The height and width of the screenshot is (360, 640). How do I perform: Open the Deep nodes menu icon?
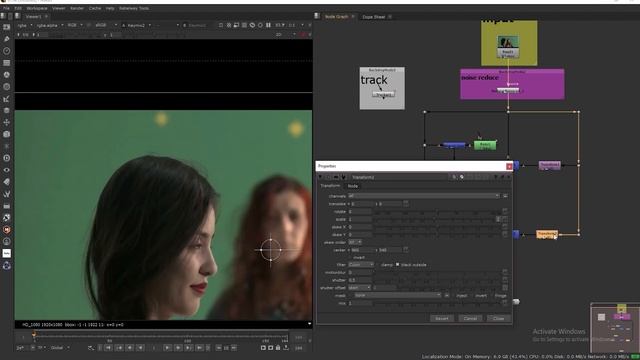7,158
